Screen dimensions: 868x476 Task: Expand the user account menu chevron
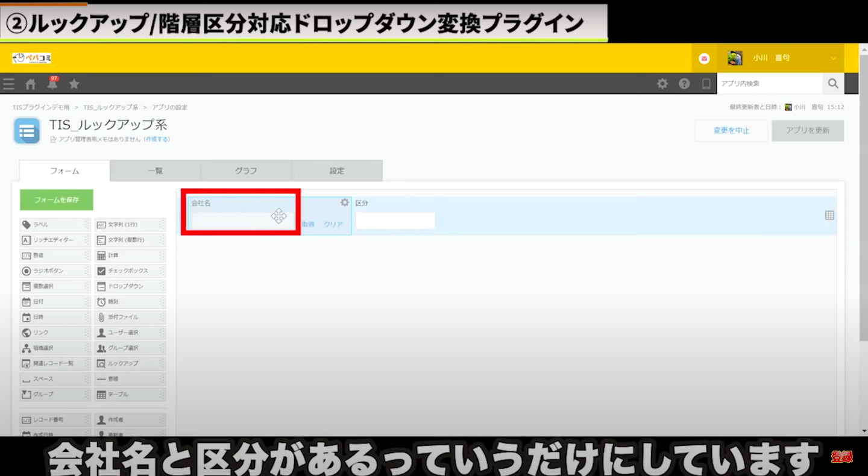(x=833, y=58)
